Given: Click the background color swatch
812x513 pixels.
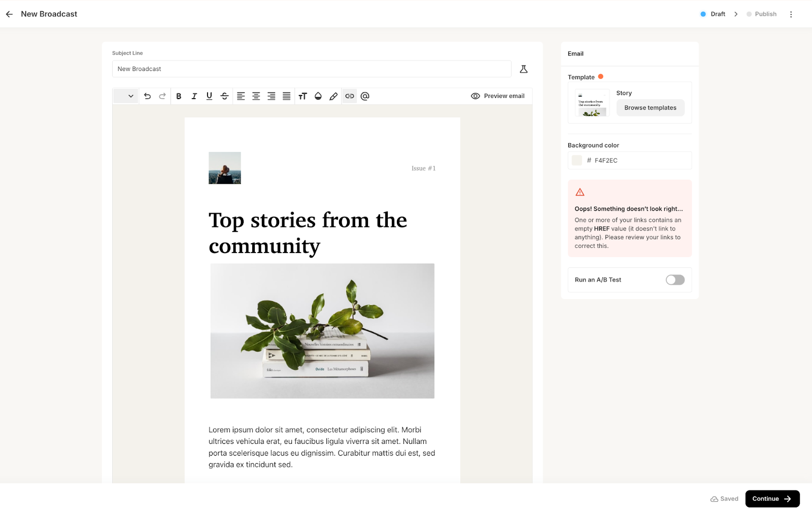Looking at the screenshot, I should (577, 161).
